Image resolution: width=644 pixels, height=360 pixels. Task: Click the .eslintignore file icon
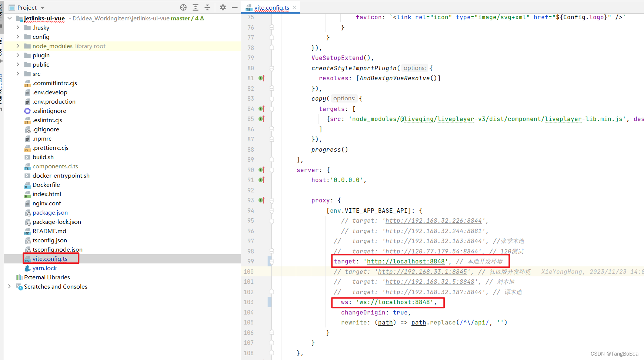click(27, 111)
